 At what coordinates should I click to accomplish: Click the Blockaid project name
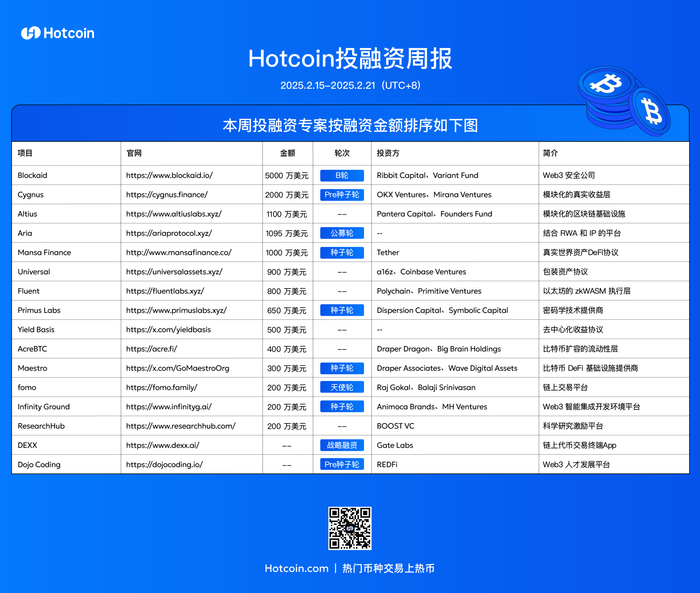coord(32,175)
